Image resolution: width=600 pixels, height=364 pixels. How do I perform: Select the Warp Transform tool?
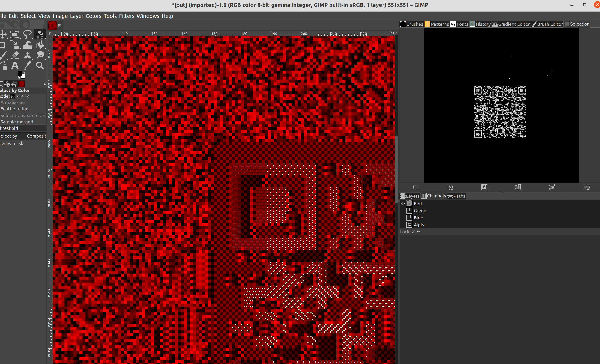(27, 45)
